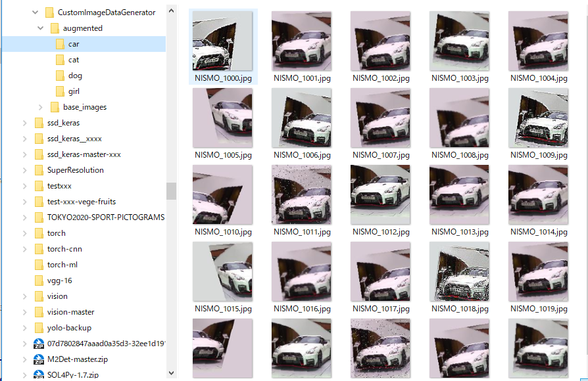Click the NISMO_1019.jpg file name
This screenshot has height=381, width=588.
pos(539,309)
